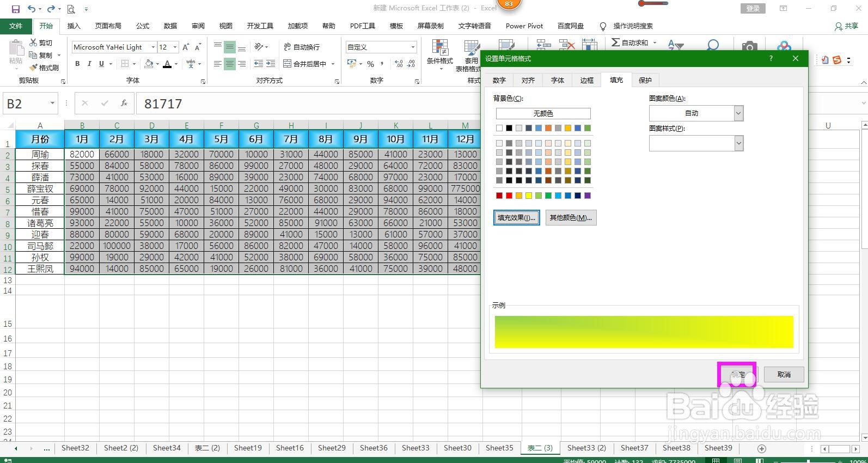This screenshot has width=868, height=463.
Task: Toggle Bold formatting
Action: coord(77,64)
